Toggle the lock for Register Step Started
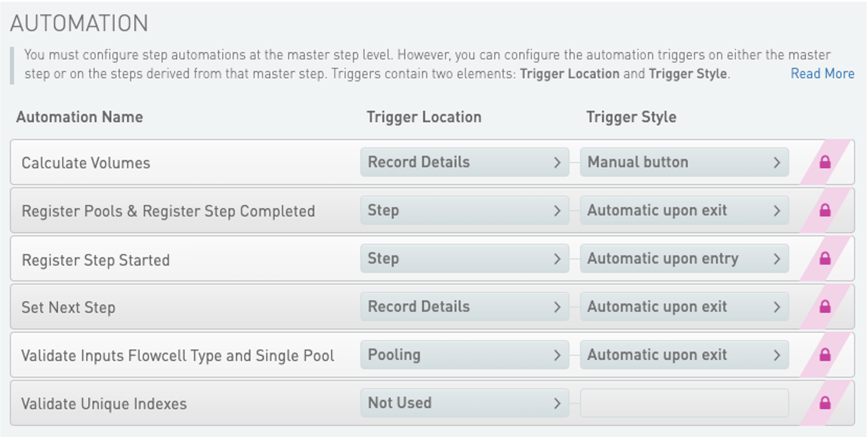The width and height of the screenshot is (868, 437). pyautogui.click(x=825, y=259)
